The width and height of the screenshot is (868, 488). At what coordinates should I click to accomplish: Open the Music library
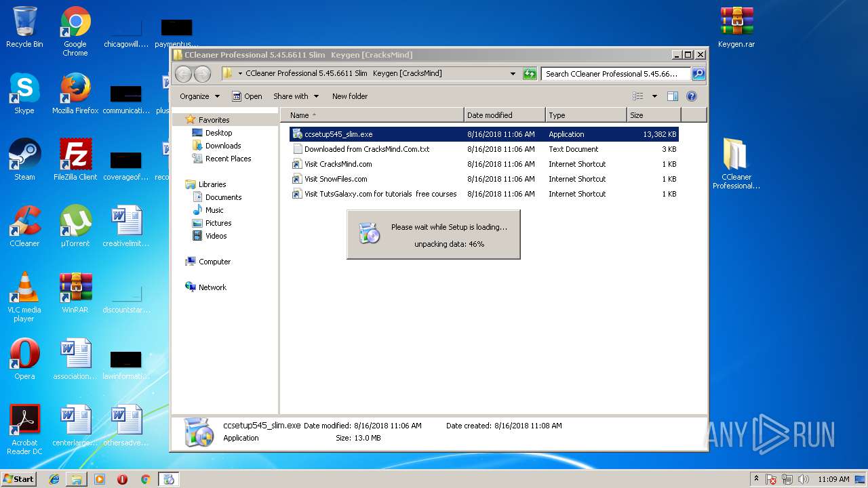click(x=214, y=210)
